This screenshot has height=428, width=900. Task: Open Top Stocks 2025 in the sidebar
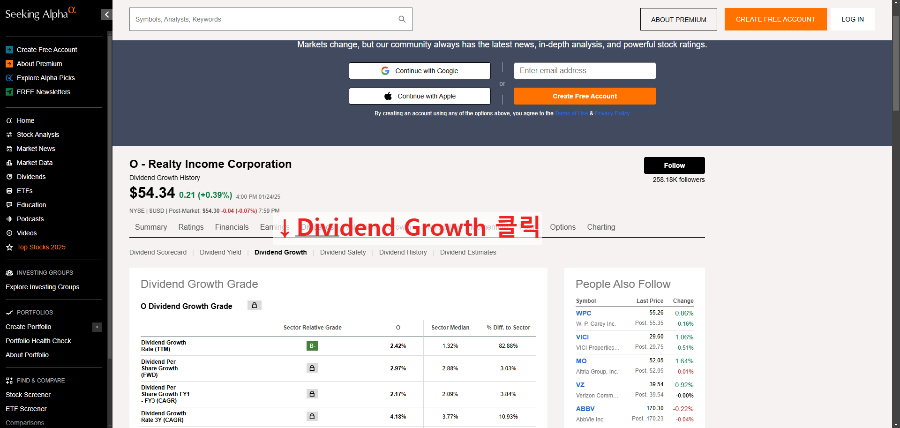coord(41,247)
